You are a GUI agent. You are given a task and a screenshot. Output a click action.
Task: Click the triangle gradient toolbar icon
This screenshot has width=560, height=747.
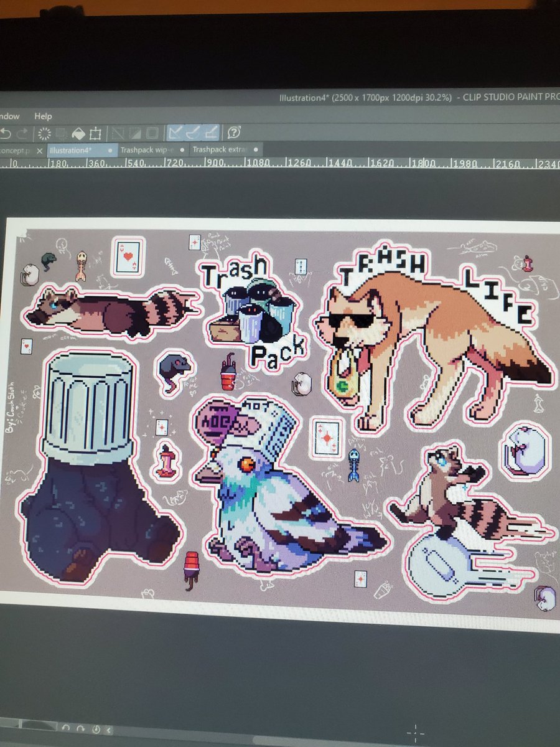click(136, 133)
